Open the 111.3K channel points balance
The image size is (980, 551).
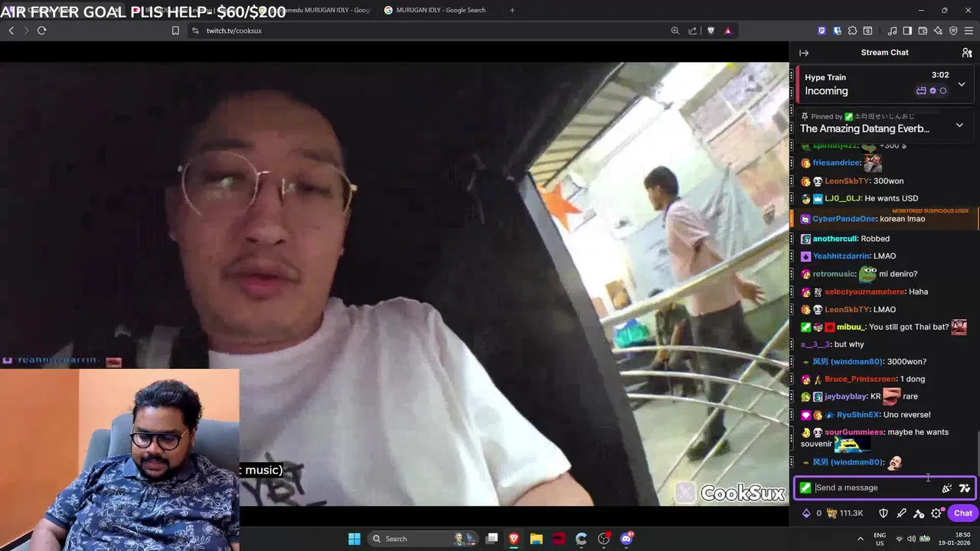click(x=845, y=514)
